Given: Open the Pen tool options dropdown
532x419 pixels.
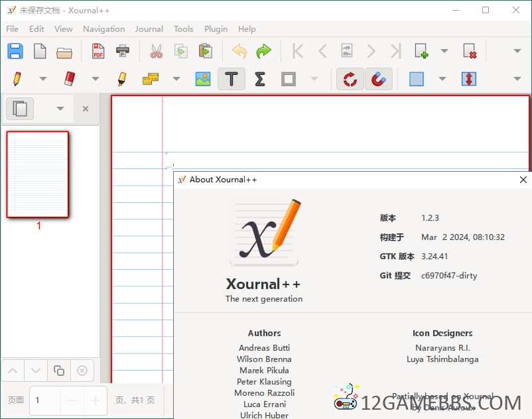Looking at the screenshot, I should pyautogui.click(x=43, y=79).
